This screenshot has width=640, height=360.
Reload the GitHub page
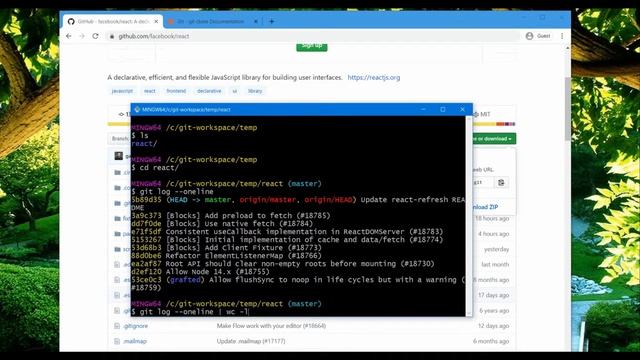coord(96,36)
